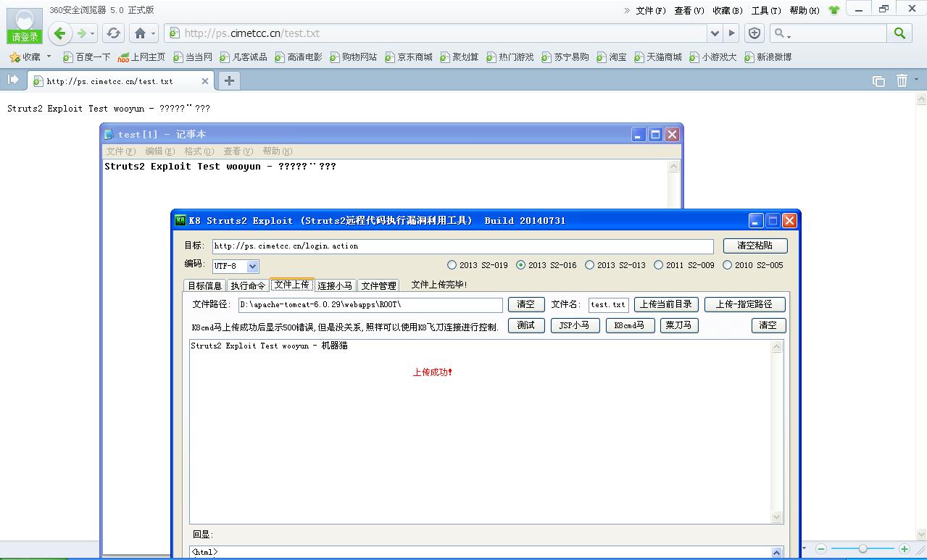Toggle the sidebar panel arrow icon left of tabs
This screenshot has width=927, height=560.
[x=13, y=80]
